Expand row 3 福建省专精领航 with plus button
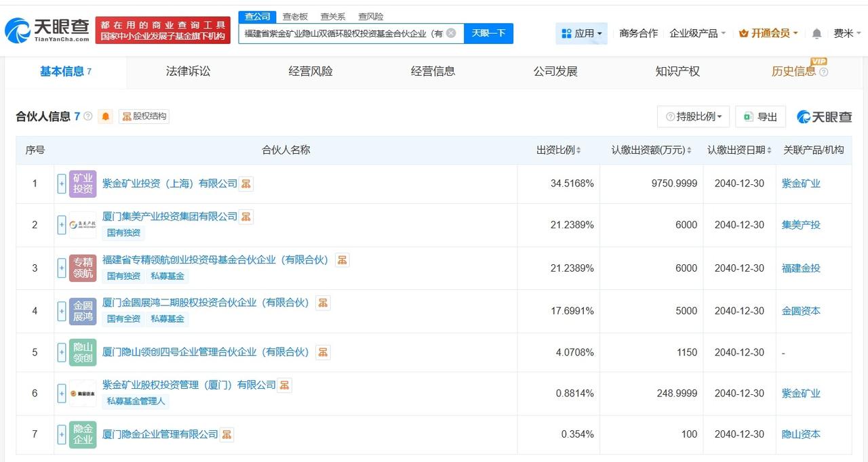Image resolution: width=868 pixels, height=462 pixels. (x=62, y=268)
